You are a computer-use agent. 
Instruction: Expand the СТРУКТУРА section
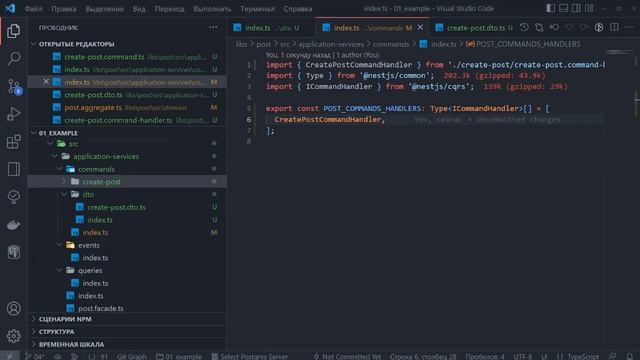coord(127,331)
